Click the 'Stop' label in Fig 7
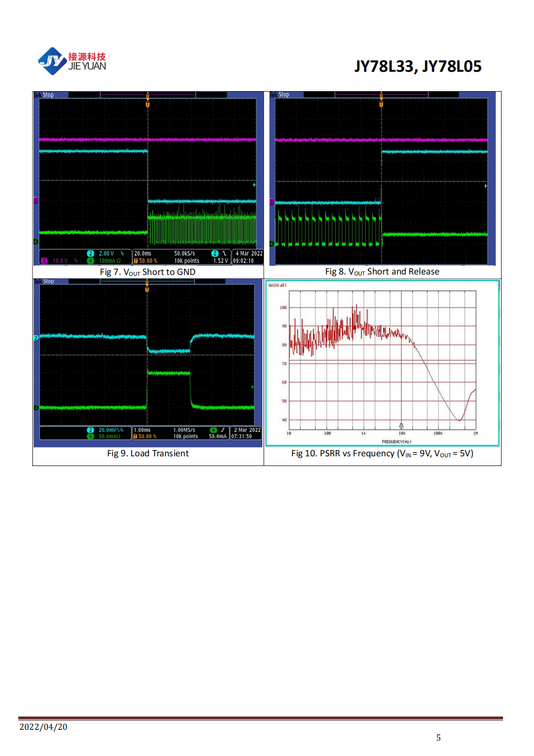The image size is (534, 756). click(48, 95)
